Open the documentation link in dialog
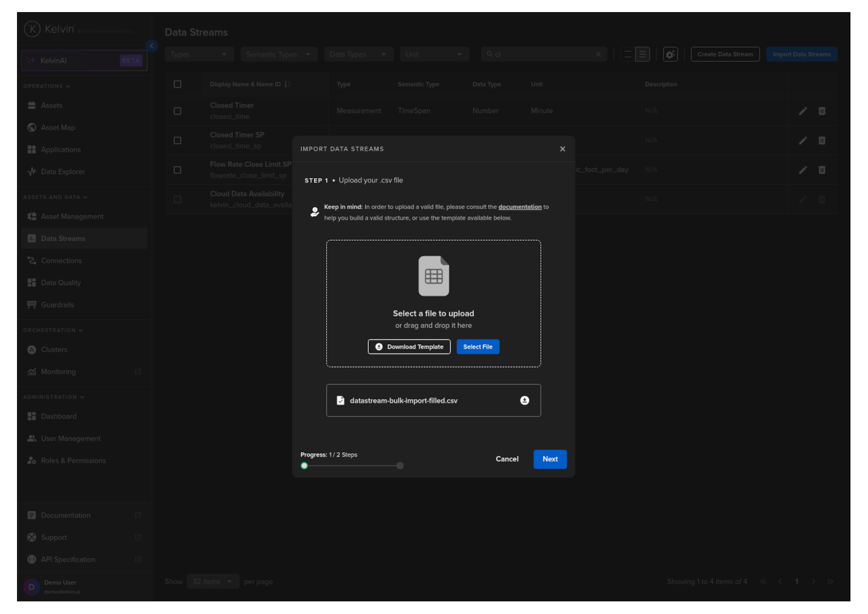The width and height of the screenshot is (868, 614). point(519,207)
